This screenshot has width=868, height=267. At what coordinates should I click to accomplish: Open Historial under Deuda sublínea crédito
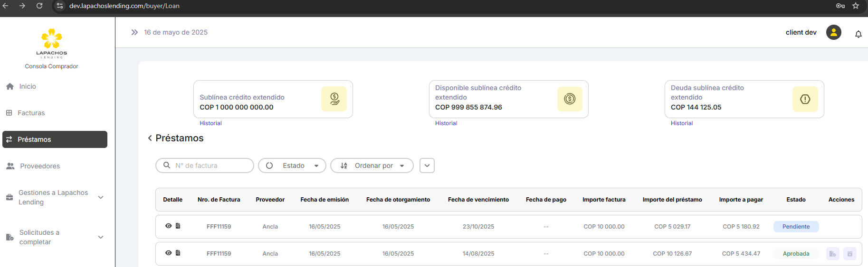(681, 123)
